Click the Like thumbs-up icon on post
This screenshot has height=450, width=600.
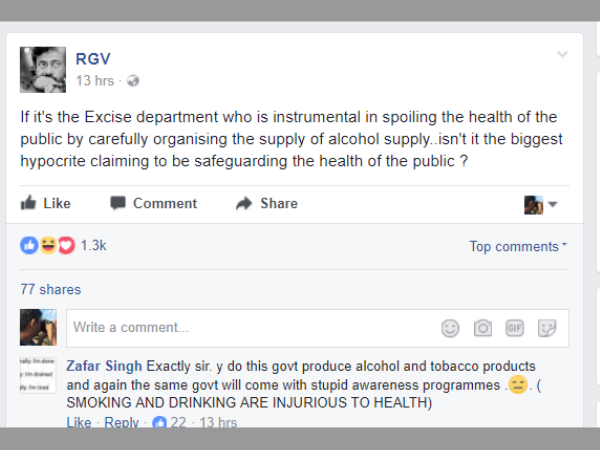29,203
